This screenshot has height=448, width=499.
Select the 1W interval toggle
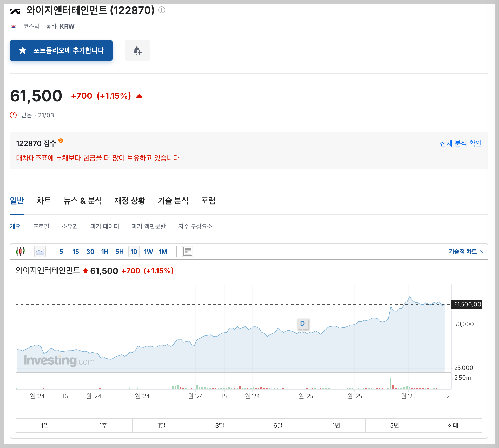[148, 252]
